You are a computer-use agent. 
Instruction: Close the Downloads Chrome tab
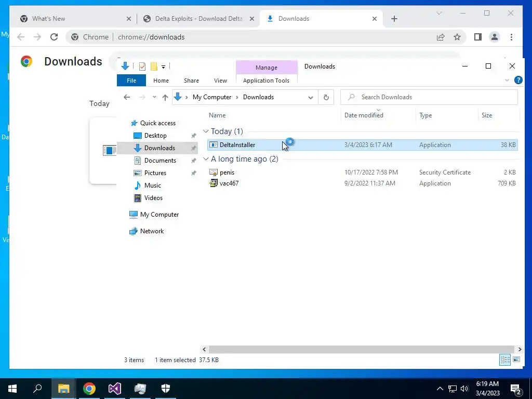point(374,19)
